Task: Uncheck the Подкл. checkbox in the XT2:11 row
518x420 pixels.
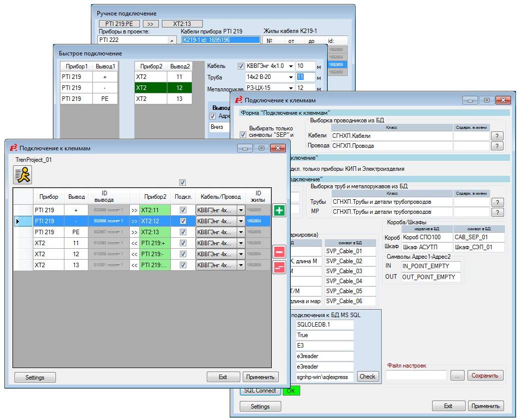Action: tap(182, 210)
